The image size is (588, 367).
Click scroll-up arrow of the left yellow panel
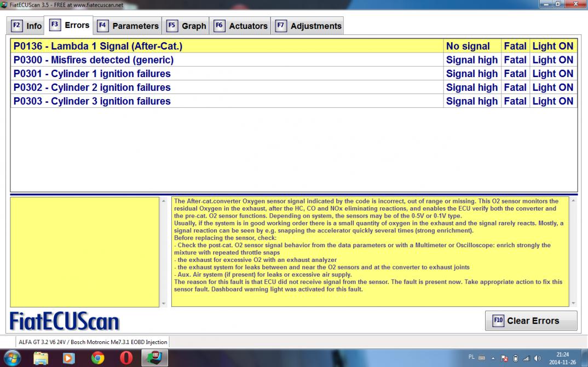pyautogui.click(x=163, y=201)
